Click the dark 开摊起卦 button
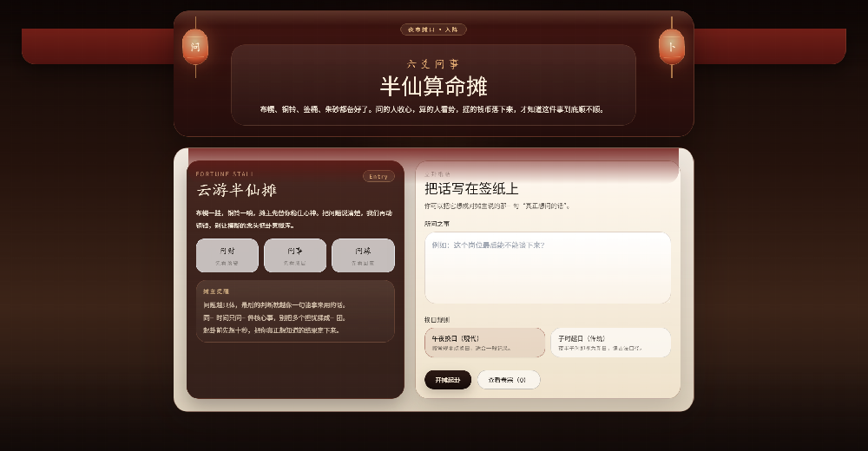 click(448, 380)
